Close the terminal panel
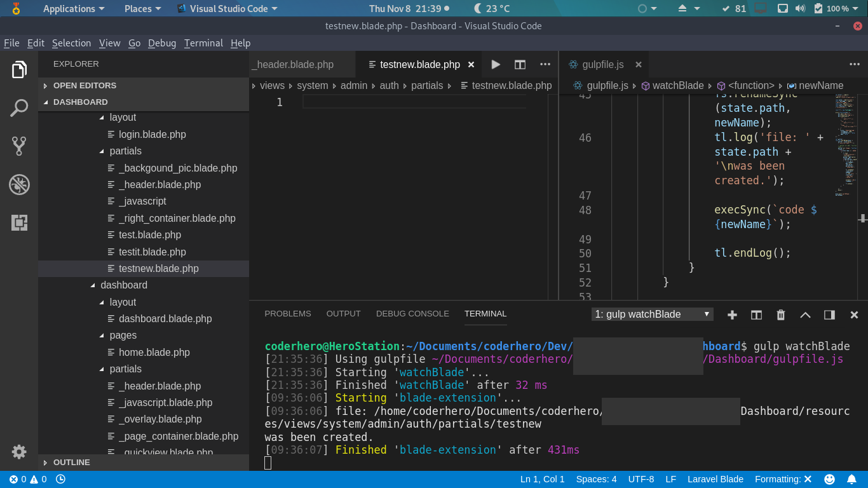The height and width of the screenshot is (488, 868). pos(854,315)
